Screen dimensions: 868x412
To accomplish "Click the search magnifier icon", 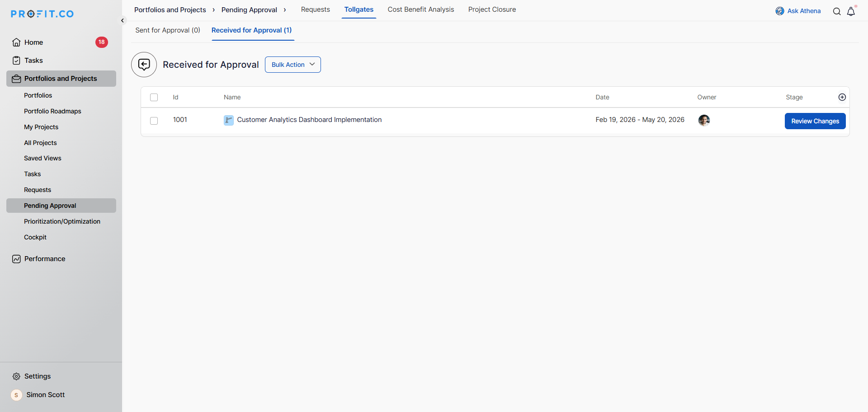I will (837, 12).
